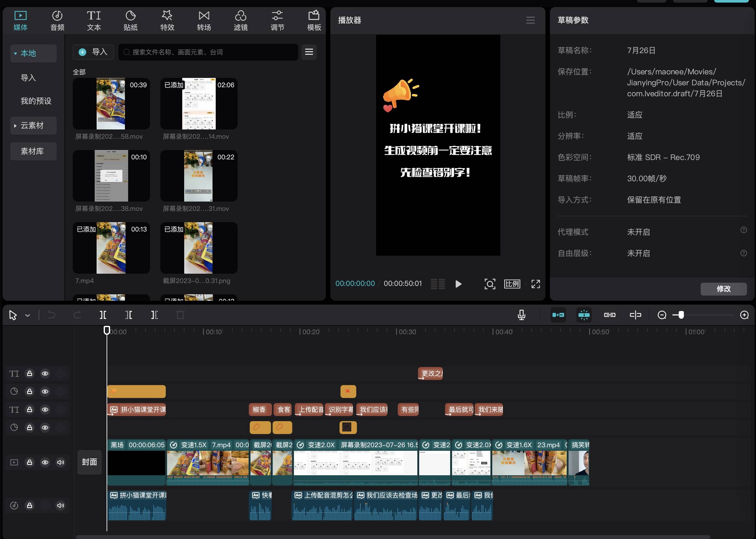Open the player panel hamburger menu

[x=530, y=20]
